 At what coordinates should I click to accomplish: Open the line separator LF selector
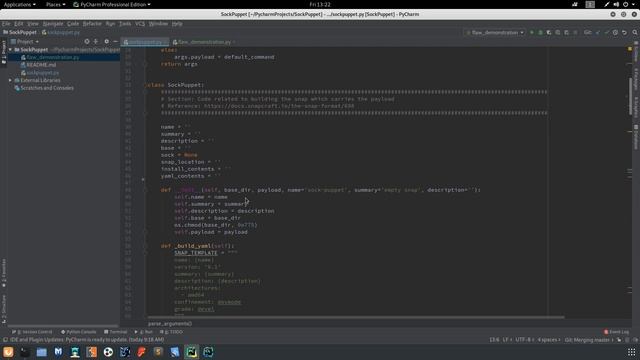pyautogui.click(x=507, y=340)
